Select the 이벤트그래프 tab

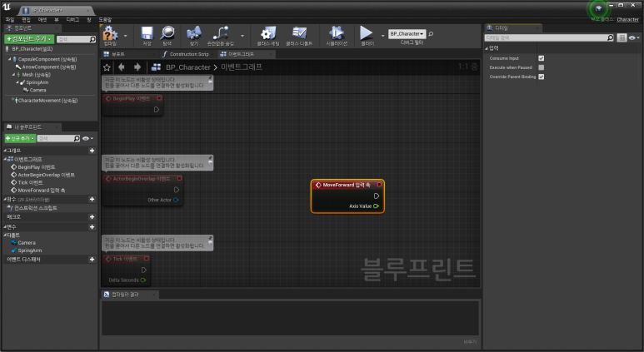coord(241,54)
